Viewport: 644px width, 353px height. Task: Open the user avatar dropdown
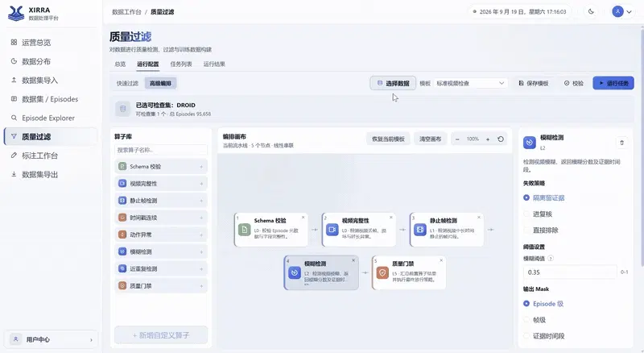point(622,11)
